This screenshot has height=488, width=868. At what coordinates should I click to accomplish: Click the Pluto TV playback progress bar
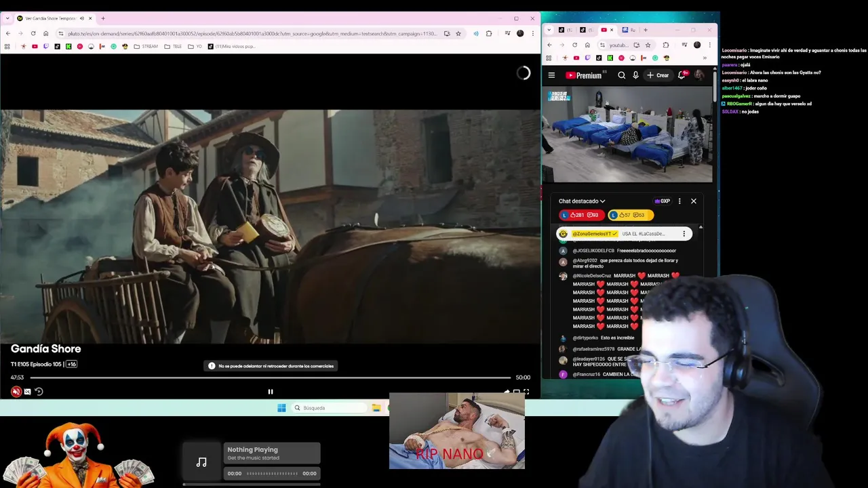[270, 378]
